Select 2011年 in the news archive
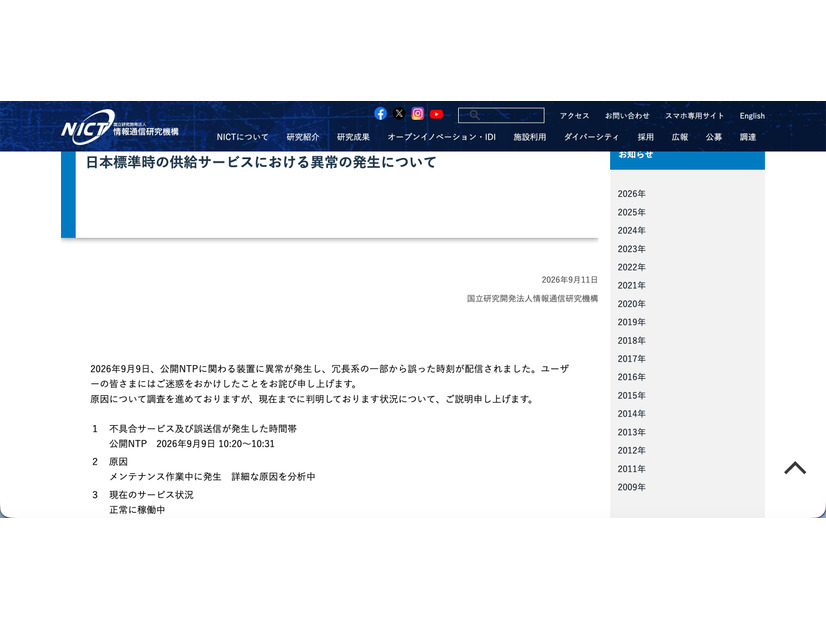This screenshot has width=826, height=620. pyautogui.click(x=631, y=469)
